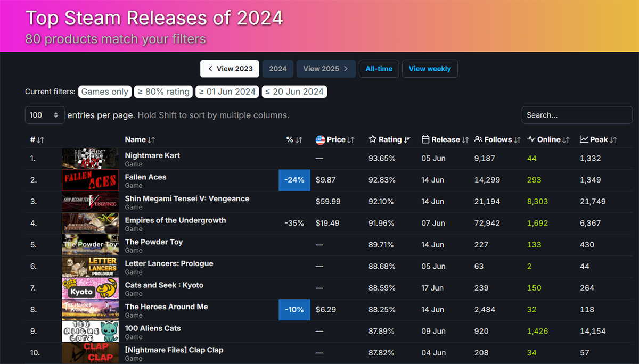Click the ≤ 20 Jun 2024 filter

[x=294, y=92]
